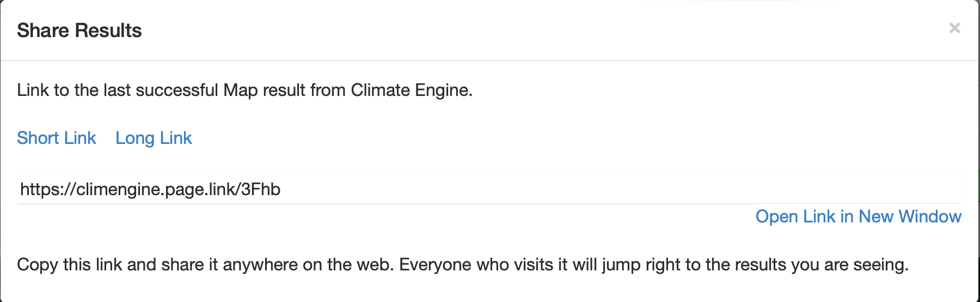Show the shortened share URL option
The width and height of the screenshot is (980, 302).
tap(56, 138)
